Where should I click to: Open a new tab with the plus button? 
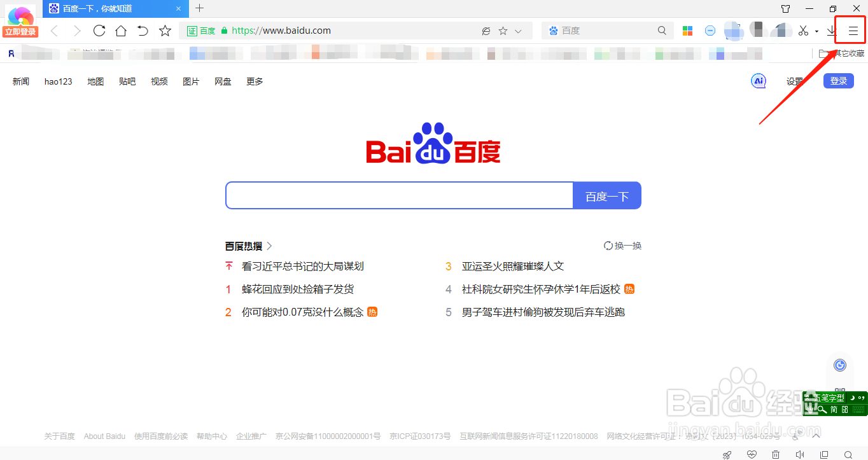click(x=200, y=8)
